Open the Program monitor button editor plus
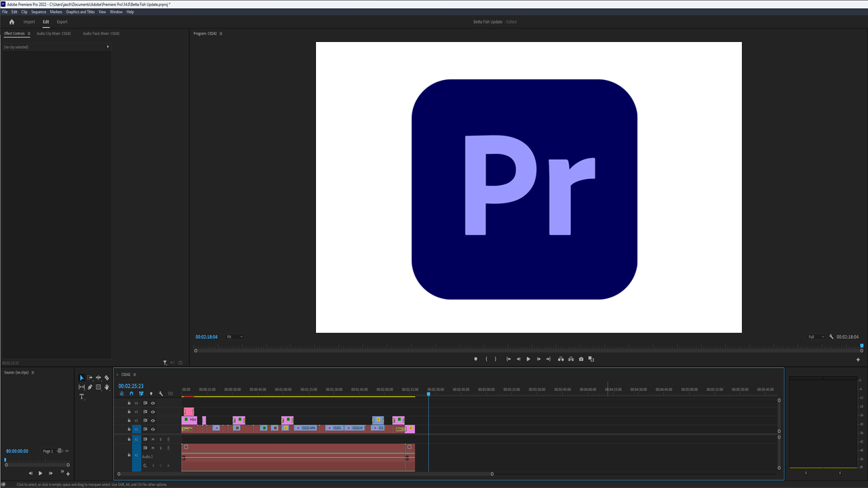Image resolution: width=868 pixels, height=488 pixels. [x=858, y=360]
